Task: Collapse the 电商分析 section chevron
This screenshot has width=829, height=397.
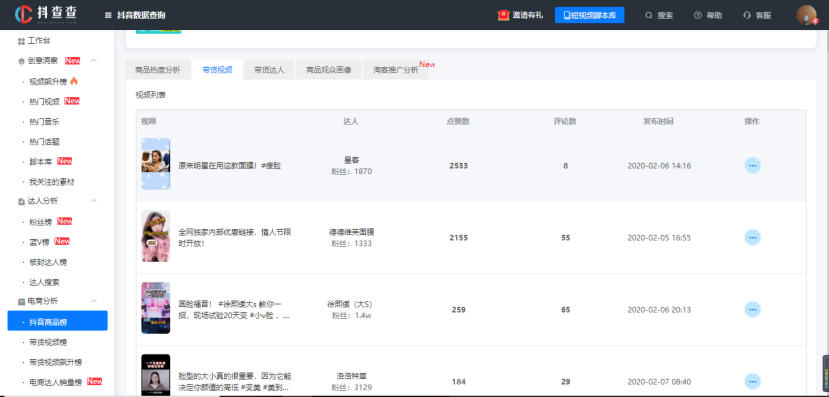Action: click(x=94, y=301)
